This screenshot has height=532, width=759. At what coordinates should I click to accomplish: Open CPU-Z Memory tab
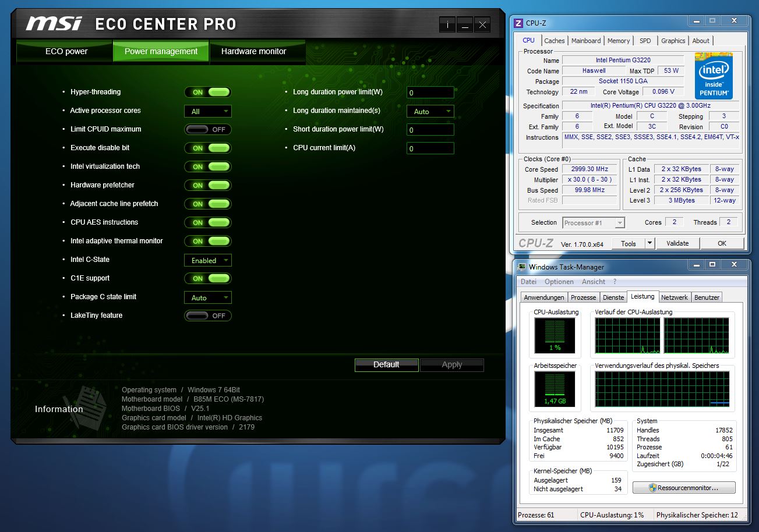pos(619,41)
